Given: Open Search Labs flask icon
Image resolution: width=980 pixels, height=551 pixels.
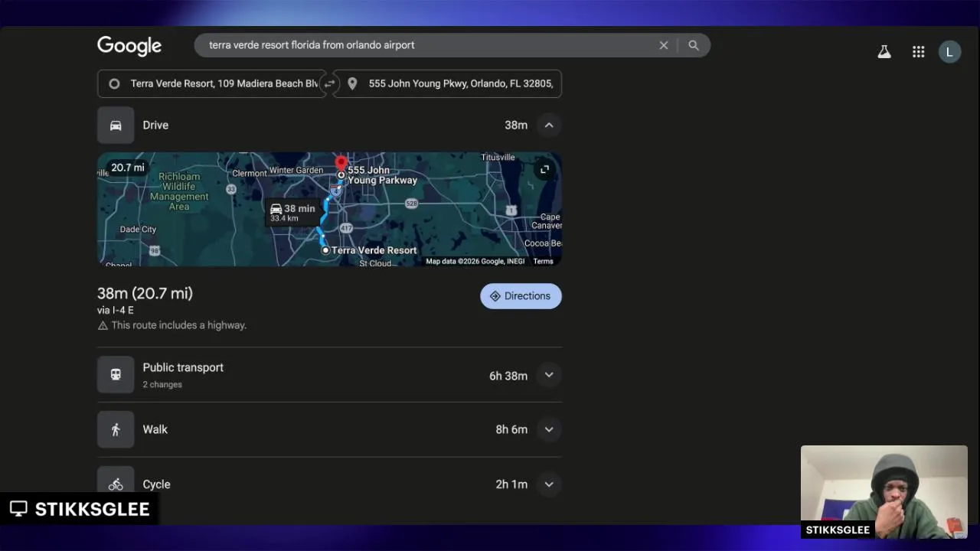Looking at the screenshot, I should (884, 52).
